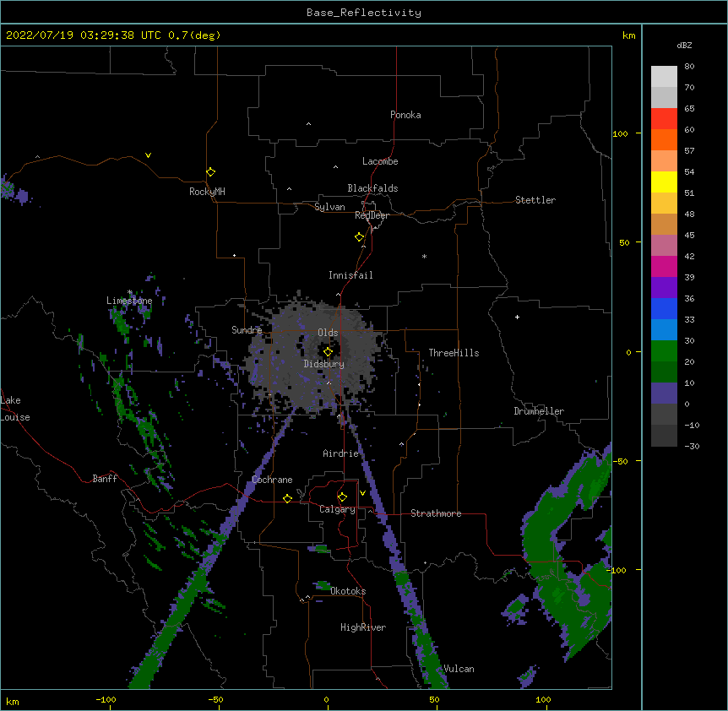This screenshot has width=728, height=711.
Task: Click the Calgary city label
Action: [x=337, y=509]
